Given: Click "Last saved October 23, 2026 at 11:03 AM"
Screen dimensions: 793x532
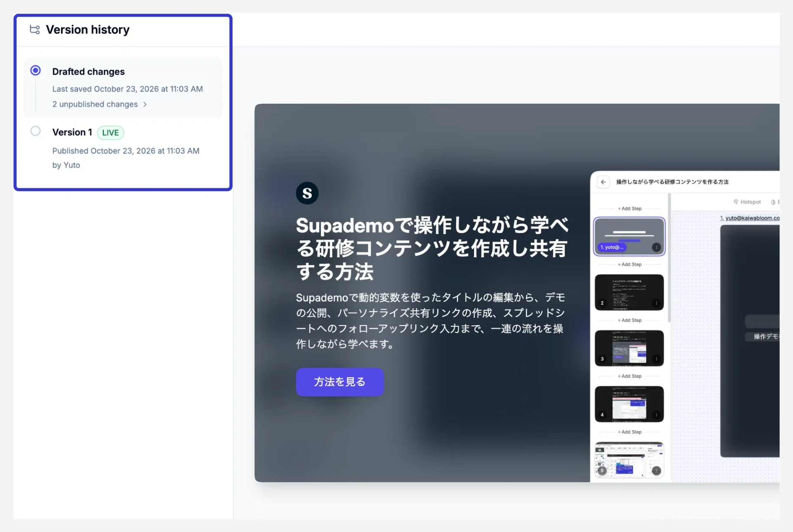Looking at the screenshot, I should click(x=128, y=89).
